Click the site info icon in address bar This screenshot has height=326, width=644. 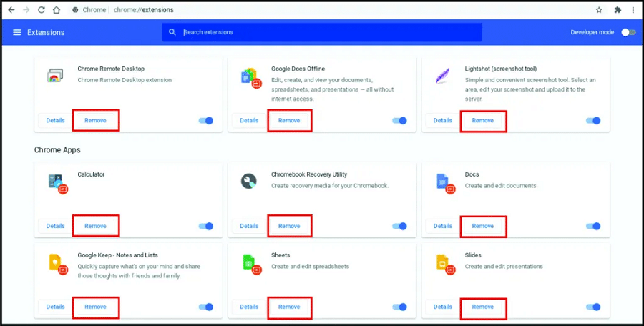[75, 10]
